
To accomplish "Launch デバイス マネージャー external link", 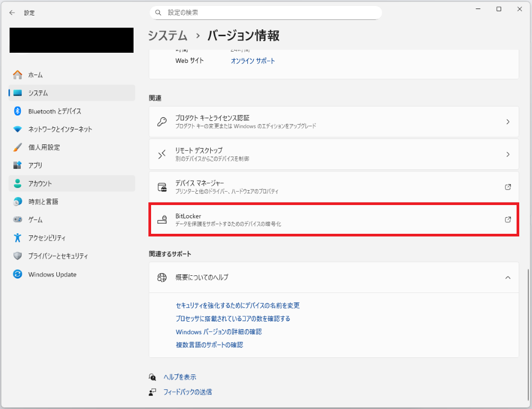I will (x=508, y=187).
